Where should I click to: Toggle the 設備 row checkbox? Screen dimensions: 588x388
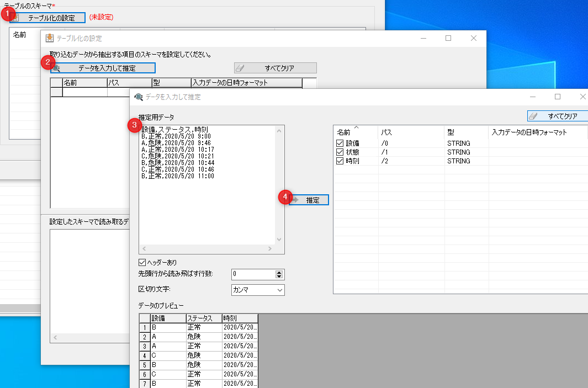click(x=340, y=143)
